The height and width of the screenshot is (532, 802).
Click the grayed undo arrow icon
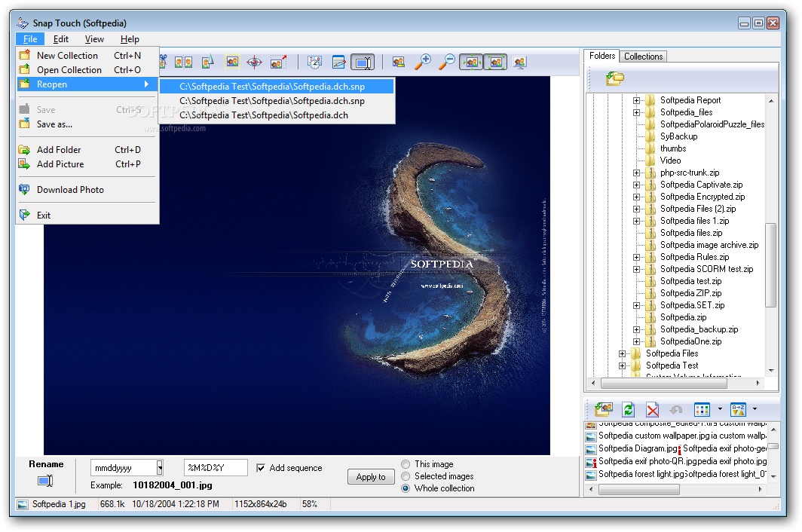(676, 410)
